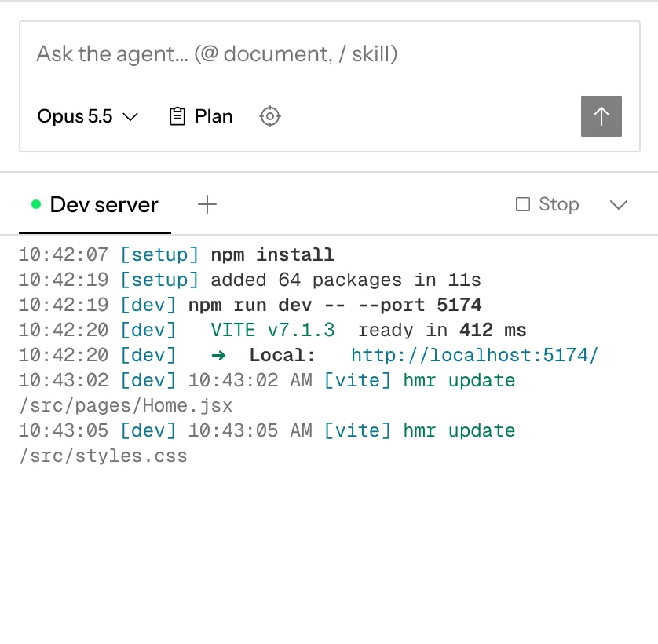This screenshot has height=644, width=658.
Task: Click the /src/styles.css path
Action: [103, 456]
